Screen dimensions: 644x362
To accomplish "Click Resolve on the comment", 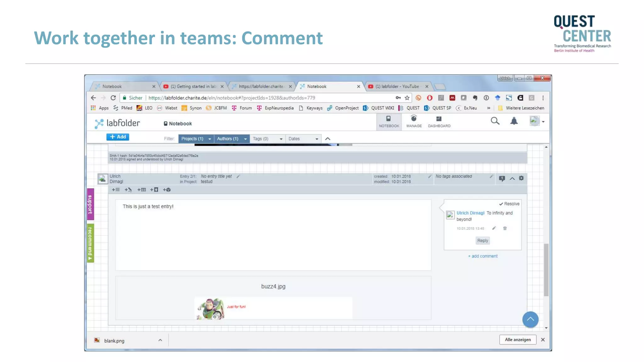I will tap(509, 204).
